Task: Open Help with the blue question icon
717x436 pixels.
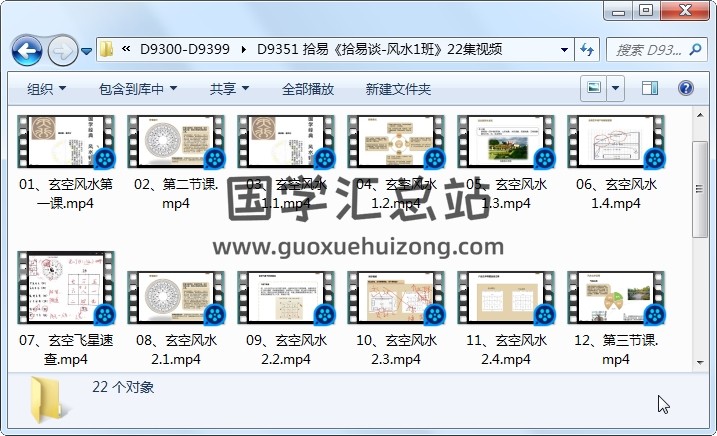Action: (x=686, y=88)
